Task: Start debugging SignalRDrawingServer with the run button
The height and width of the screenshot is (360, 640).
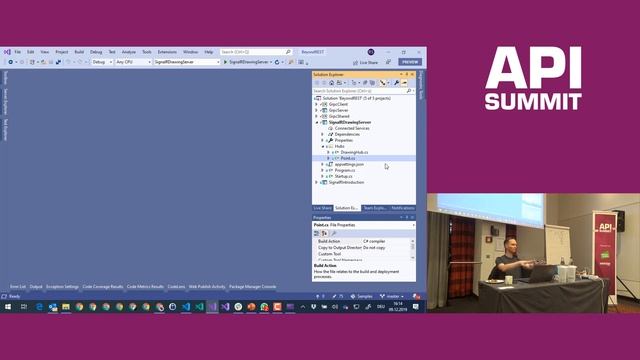Action: click(246, 62)
